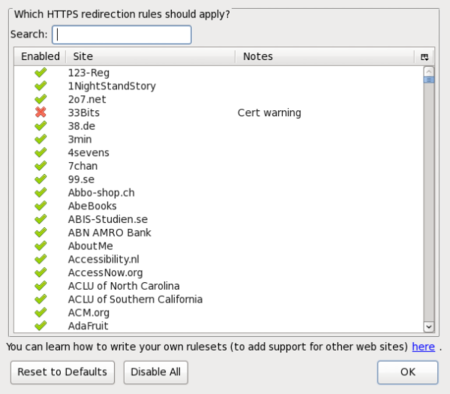This screenshot has width=450, height=394.
Task: Select the AccessNow.org site name
Action: coord(105,273)
